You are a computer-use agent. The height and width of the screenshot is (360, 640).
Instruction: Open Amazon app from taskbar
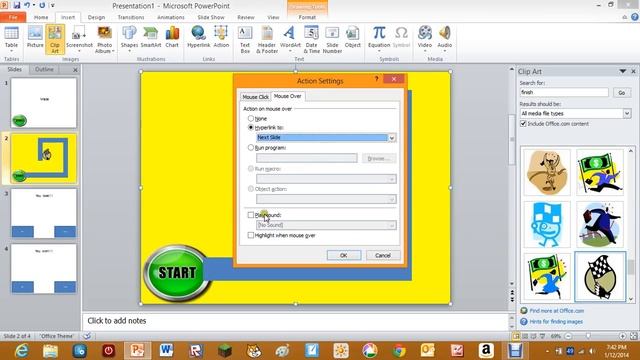[486, 351]
